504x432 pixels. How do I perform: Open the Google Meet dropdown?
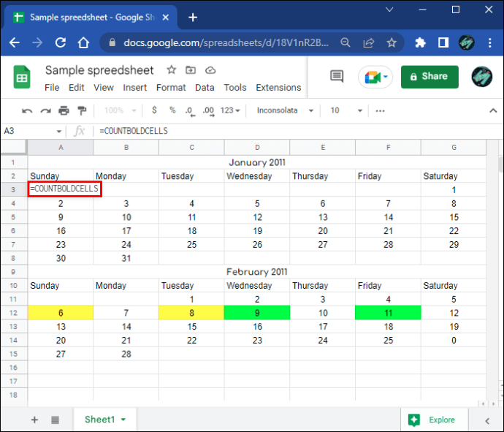[x=386, y=77]
